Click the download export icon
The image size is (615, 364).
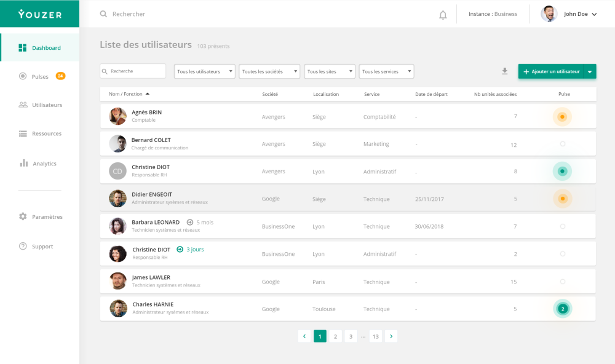[504, 71]
